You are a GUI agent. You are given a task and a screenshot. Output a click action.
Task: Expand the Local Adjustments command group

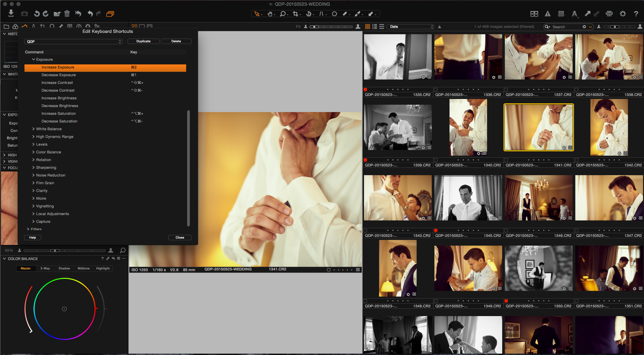(x=34, y=214)
